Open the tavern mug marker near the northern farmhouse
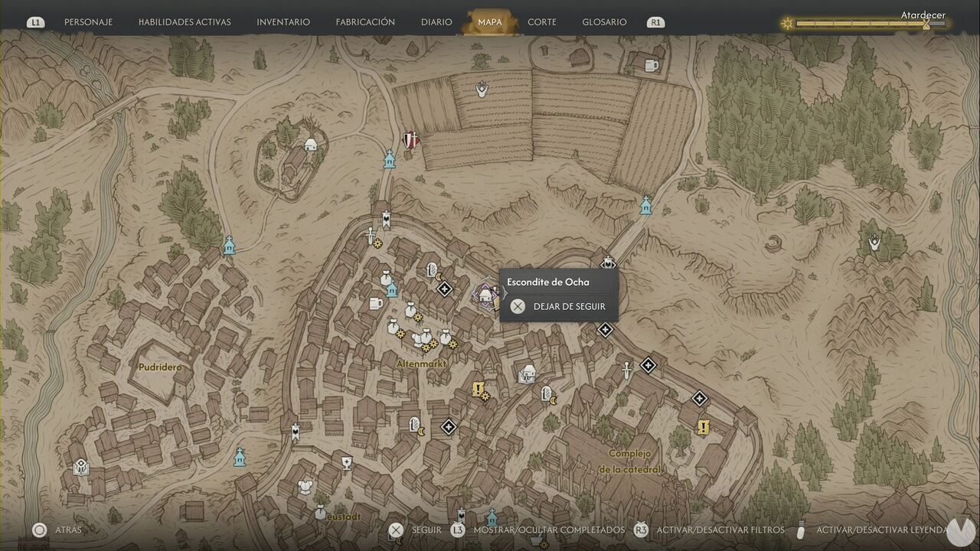 [652, 66]
